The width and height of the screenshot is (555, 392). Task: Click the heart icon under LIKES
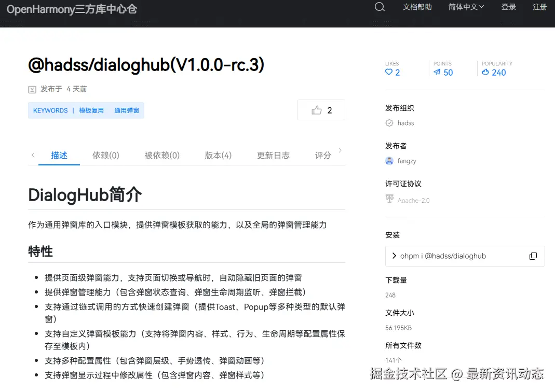point(389,72)
